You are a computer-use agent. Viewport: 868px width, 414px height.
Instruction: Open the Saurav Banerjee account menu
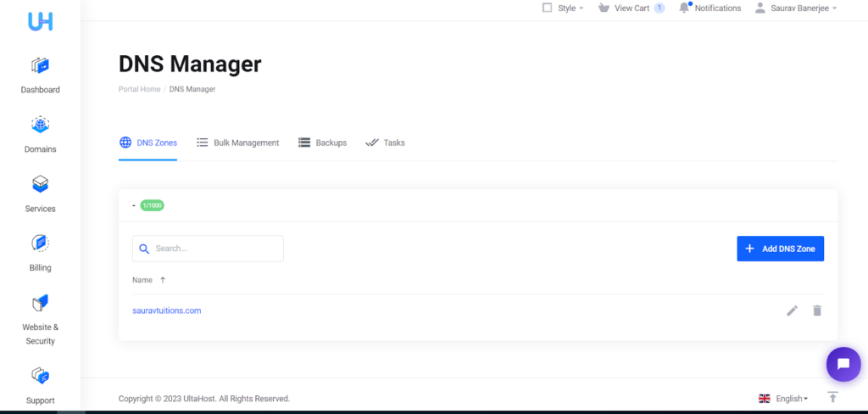796,8
